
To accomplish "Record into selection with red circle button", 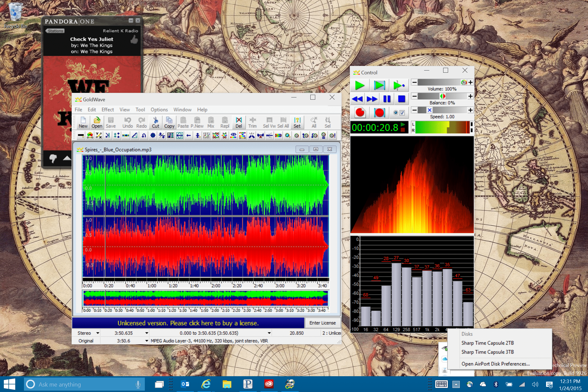I will point(379,112).
